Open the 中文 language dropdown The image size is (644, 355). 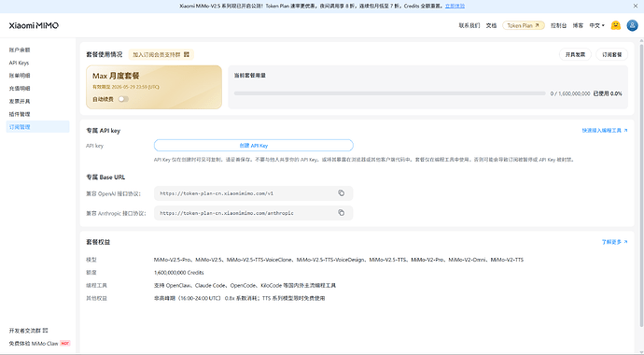pos(596,25)
